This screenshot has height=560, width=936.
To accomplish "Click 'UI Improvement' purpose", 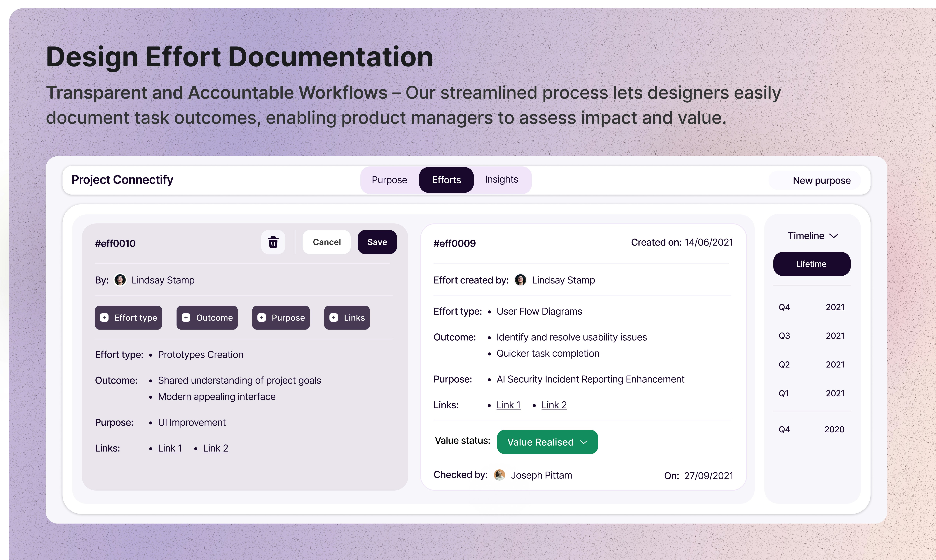I will pos(192,423).
